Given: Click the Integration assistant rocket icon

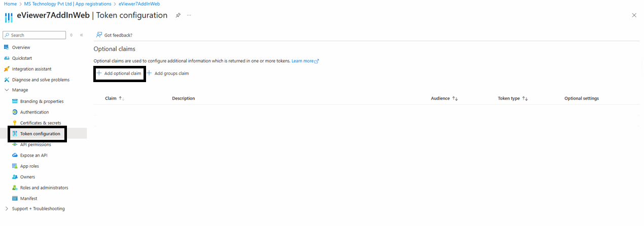Looking at the screenshot, I should [x=7, y=69].
